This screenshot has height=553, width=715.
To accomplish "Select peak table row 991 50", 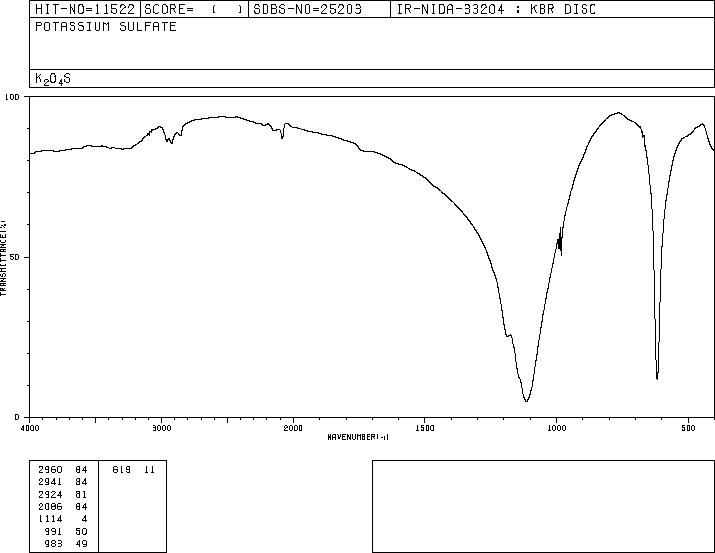I will (x=66, y=532).
